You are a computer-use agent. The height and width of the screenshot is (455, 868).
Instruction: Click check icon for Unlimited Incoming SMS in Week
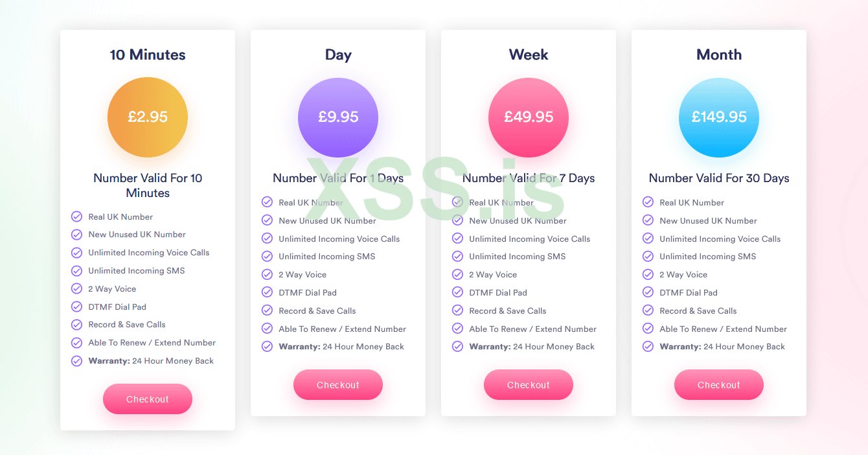pos(457,257)
